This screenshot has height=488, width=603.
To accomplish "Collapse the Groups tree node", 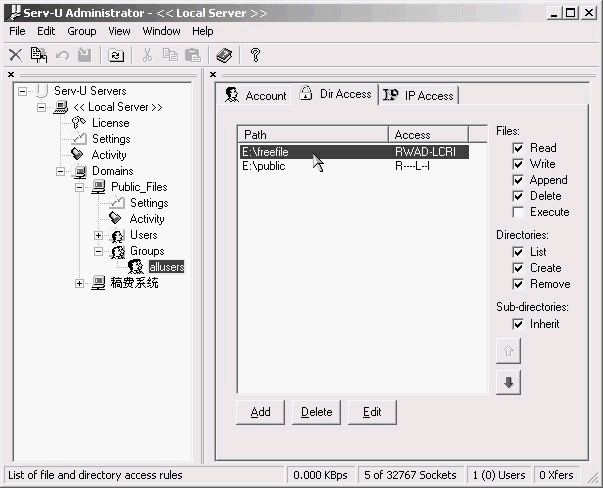I will 98,251.
